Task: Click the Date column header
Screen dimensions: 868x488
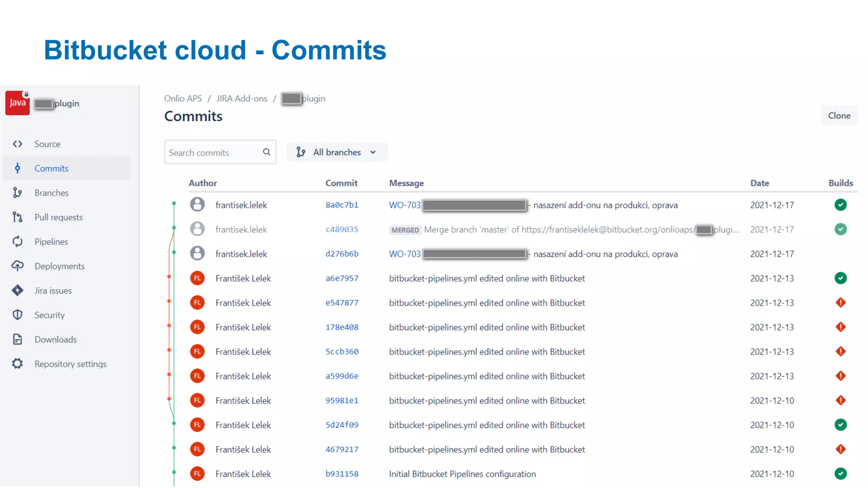Action: pos(759,183)
